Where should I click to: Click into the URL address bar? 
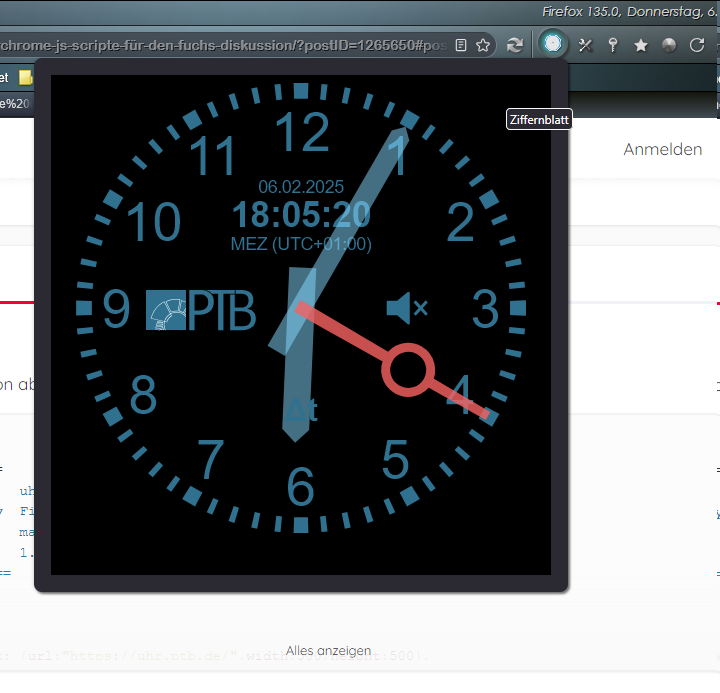point(220,45)
